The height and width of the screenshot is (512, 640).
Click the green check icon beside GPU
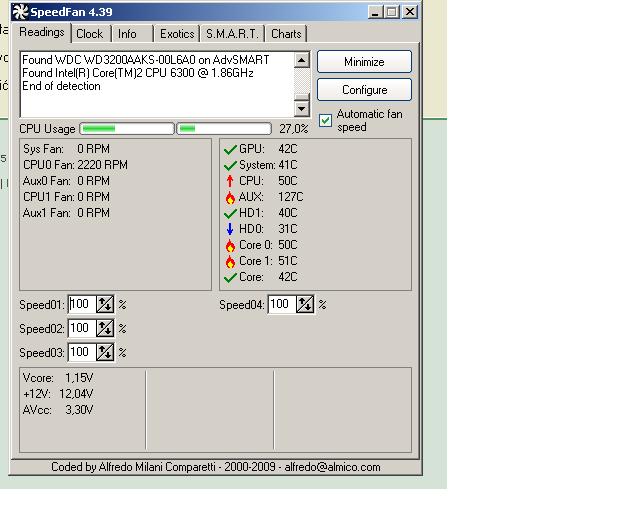point(230,149)
